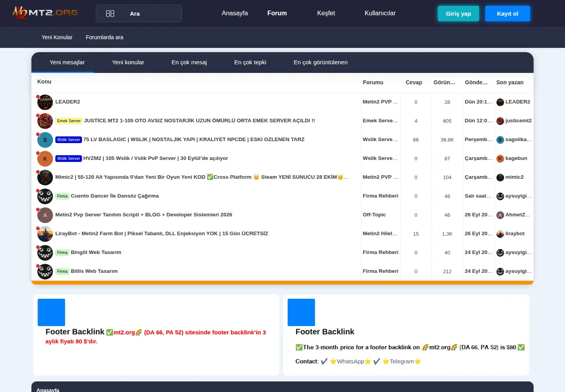This screenshot has width=565, height=392.
Task: Click liraybot small avatar in Son yazan
Action: (500, 234)
